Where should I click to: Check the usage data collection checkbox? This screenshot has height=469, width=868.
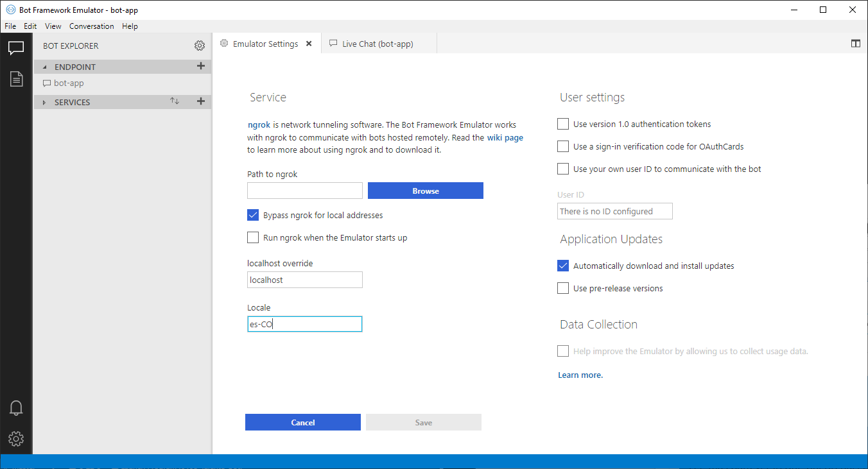tap(563, 351)
